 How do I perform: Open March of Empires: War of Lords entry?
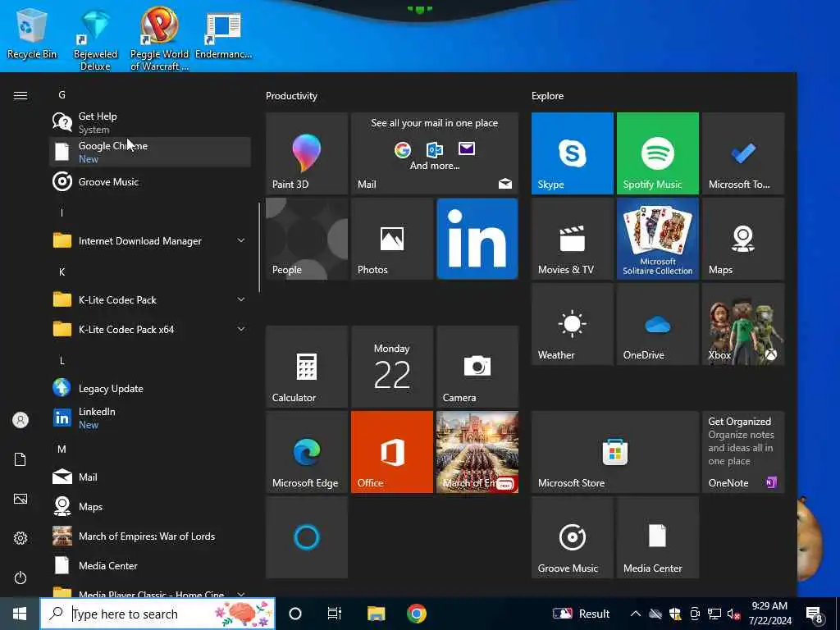click(150, 536)
